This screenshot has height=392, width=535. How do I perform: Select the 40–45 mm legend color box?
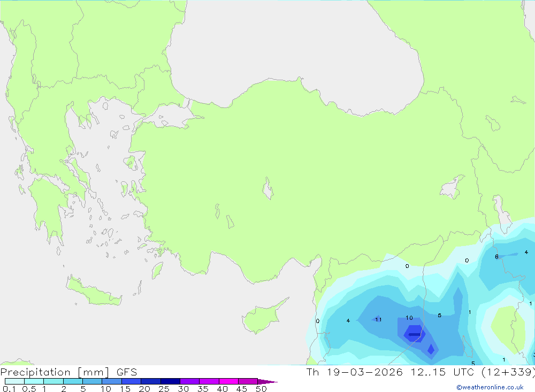(x=228, y=381)
